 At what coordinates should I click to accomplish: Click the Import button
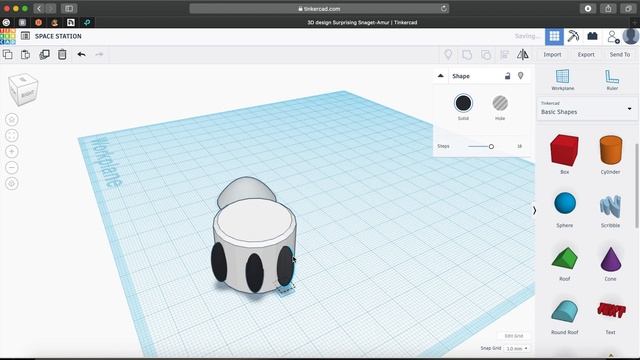coord(552,54)
